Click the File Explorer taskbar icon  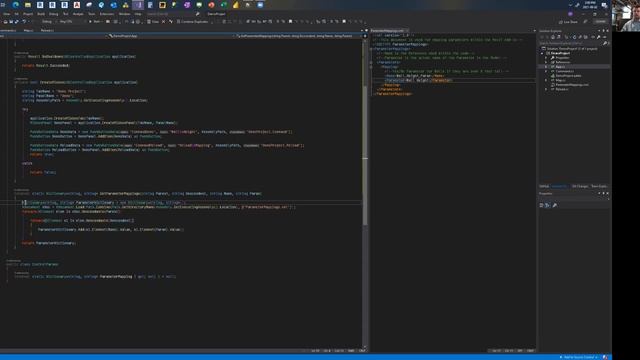(28, 5)
